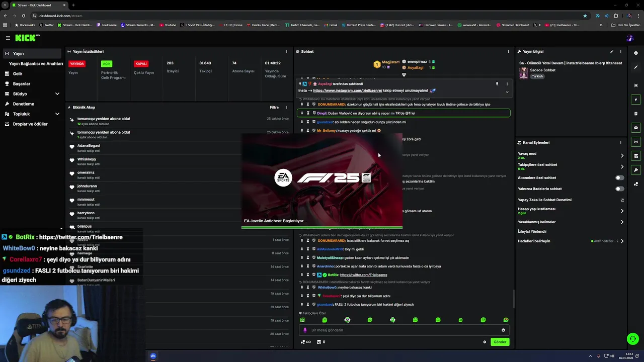Open Filtre in Etkinlik Akışı

tap(274, 107)
